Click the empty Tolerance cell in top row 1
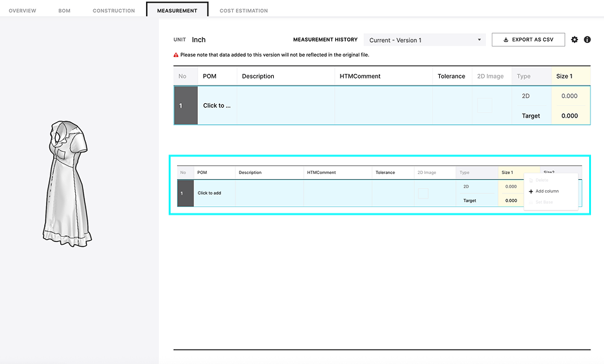This screenshot has height=364, width=604. click(x=453, y=106)
